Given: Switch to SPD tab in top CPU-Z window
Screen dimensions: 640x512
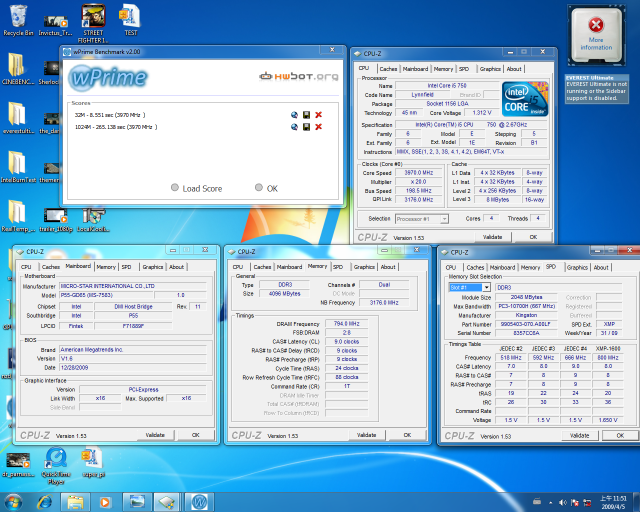Looking at the screenshot, I should [x=464, y=69].
